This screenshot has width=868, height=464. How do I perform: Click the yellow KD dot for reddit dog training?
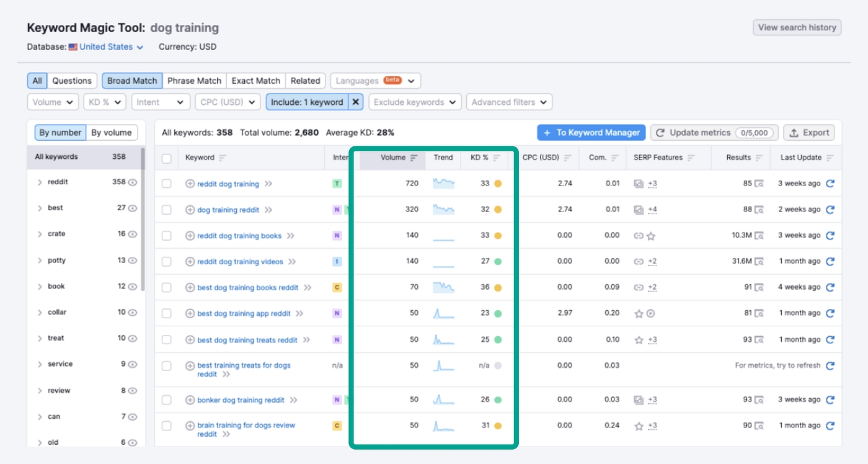[x=497, y=184]
